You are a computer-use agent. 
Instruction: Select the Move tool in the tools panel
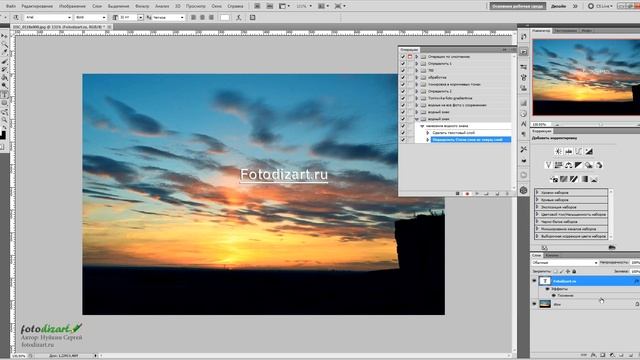coord(4,36)
